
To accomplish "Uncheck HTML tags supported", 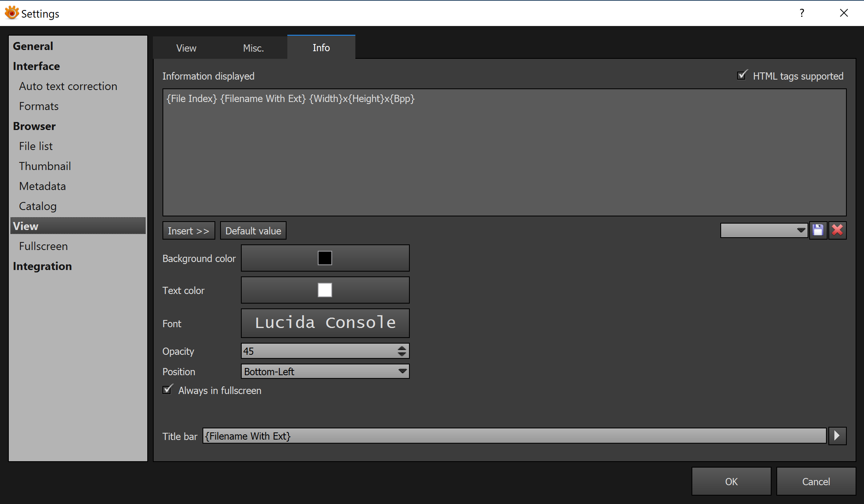I will pos(742,76).
